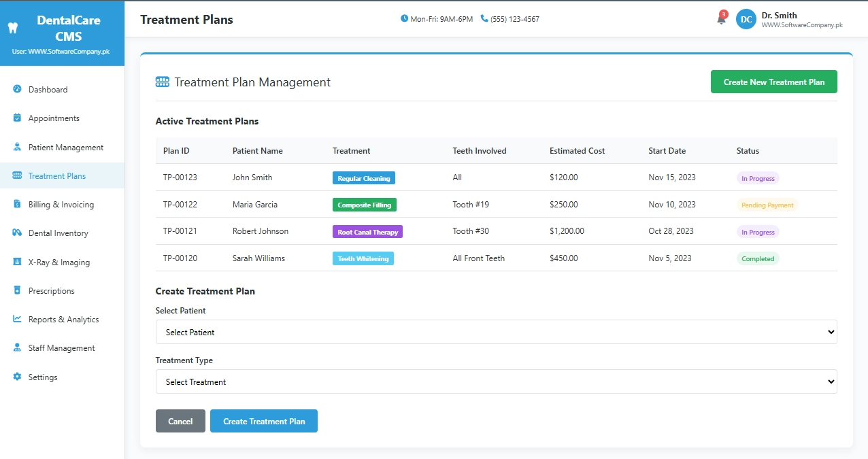Expand the Treatment Type dropdown
The height and width of the screenshot is (459, 868).
[x=496, y=381]
